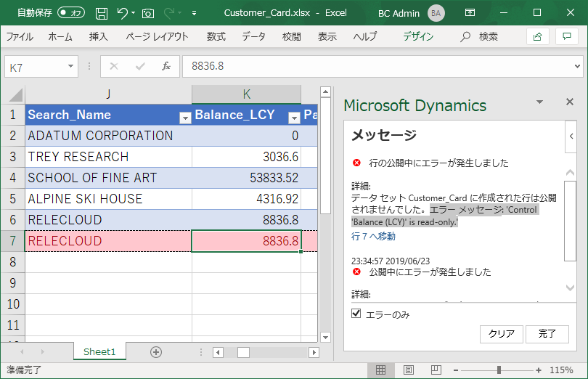This screenshot has height=379, width=588.
Task: Open the ページ レイアウト tab
Action: (x=157, y=36)
